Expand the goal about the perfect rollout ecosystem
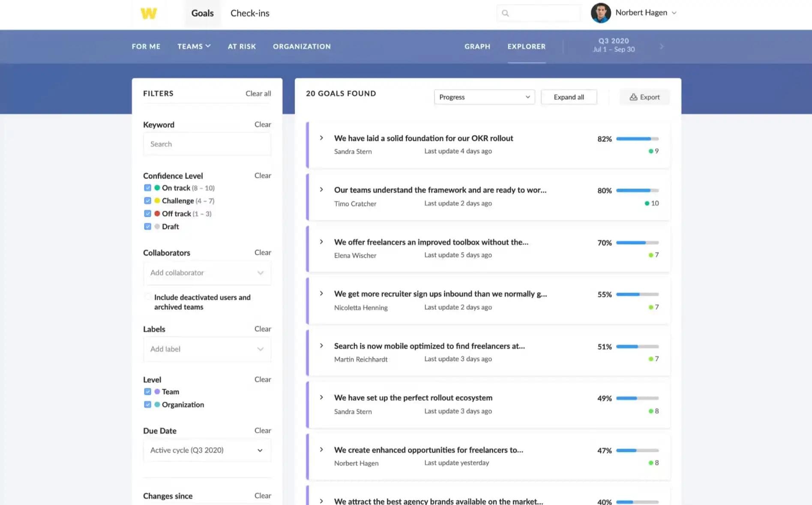The height and width of the screenshot is (505, 812). (x=321, y=397)
